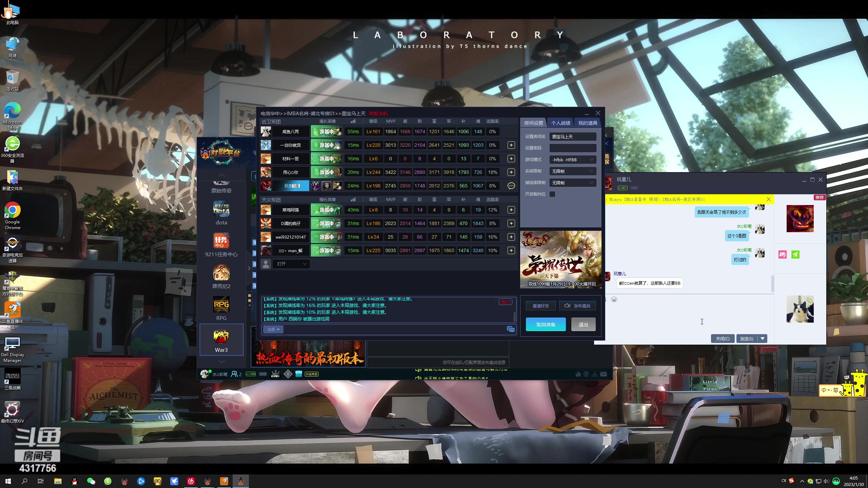
Task: Open the mail envelope icon in platform bar
Action: point(604,374)
